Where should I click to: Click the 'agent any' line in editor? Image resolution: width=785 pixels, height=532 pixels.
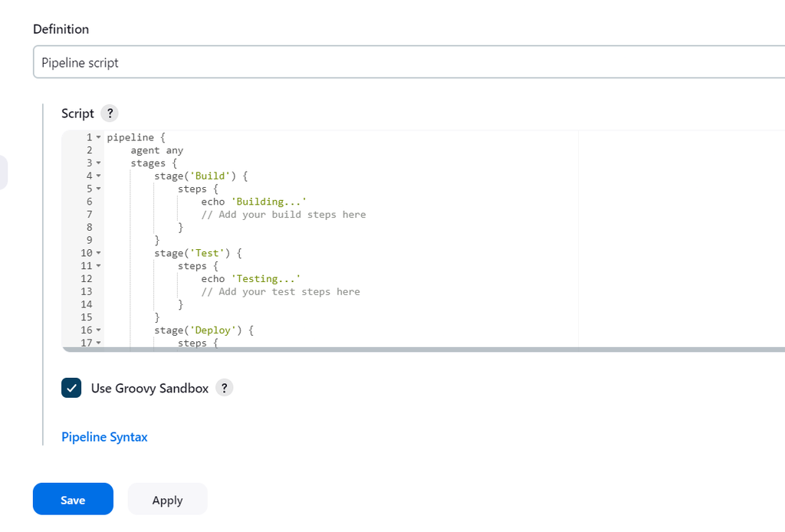156,150
